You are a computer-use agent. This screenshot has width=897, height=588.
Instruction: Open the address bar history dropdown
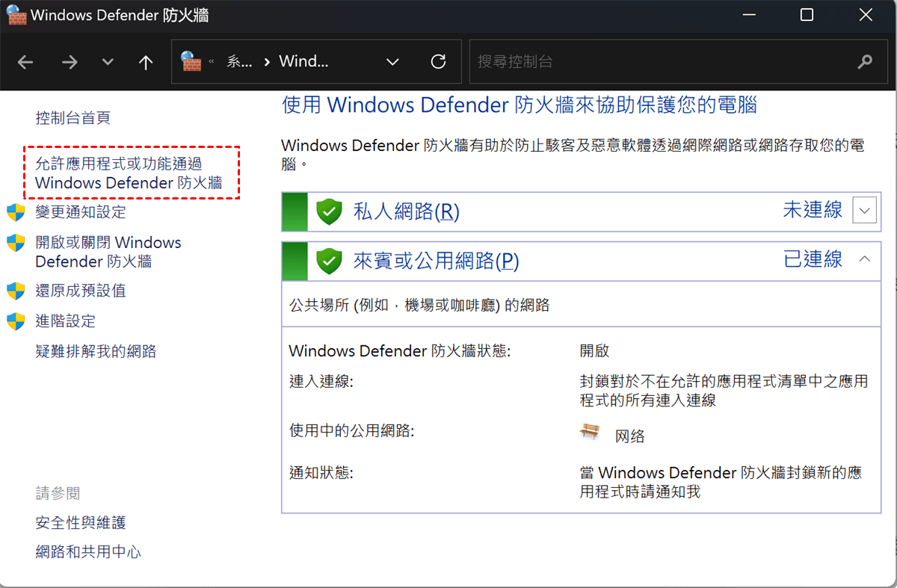click(392, 62)
